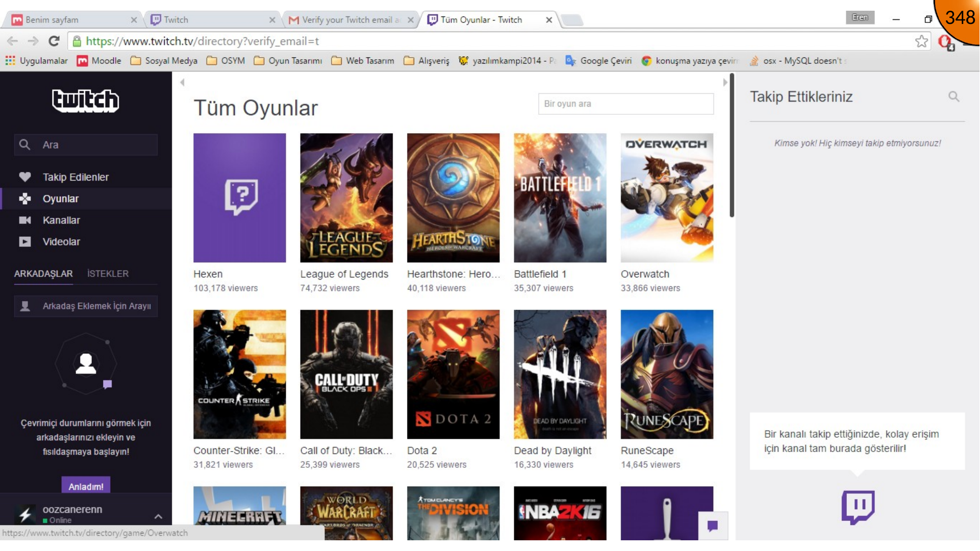Viewport: 980px width, 551px height.
Task: Click the browser forward arrow
Action: (33, 41)
